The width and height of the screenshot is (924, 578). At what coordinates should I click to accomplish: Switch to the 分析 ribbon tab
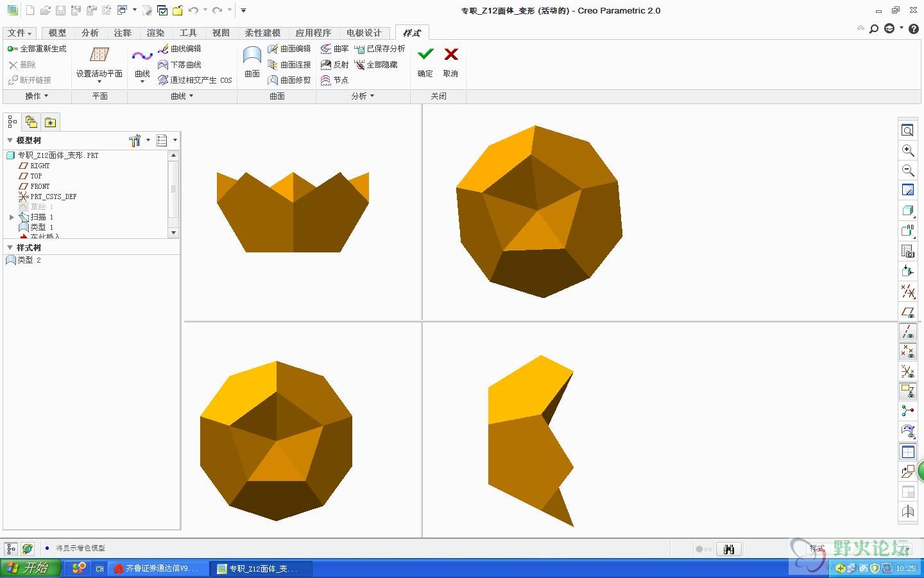(x=90, y=33)
